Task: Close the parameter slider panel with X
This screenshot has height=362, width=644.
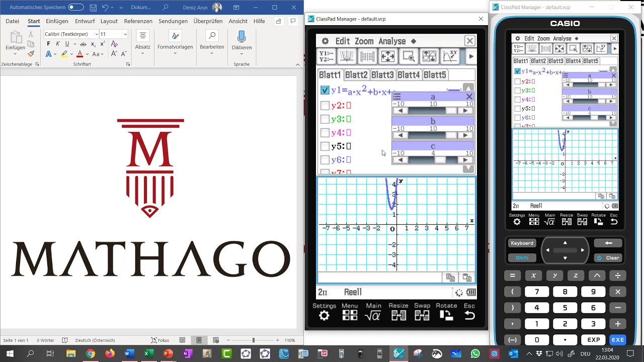Action: [x=469, y=97]
